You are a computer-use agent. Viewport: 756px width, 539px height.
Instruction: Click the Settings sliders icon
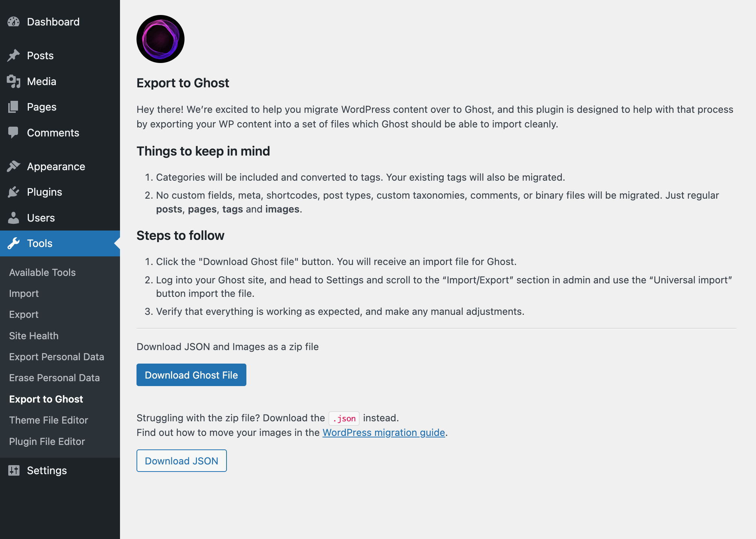[13, 470]
